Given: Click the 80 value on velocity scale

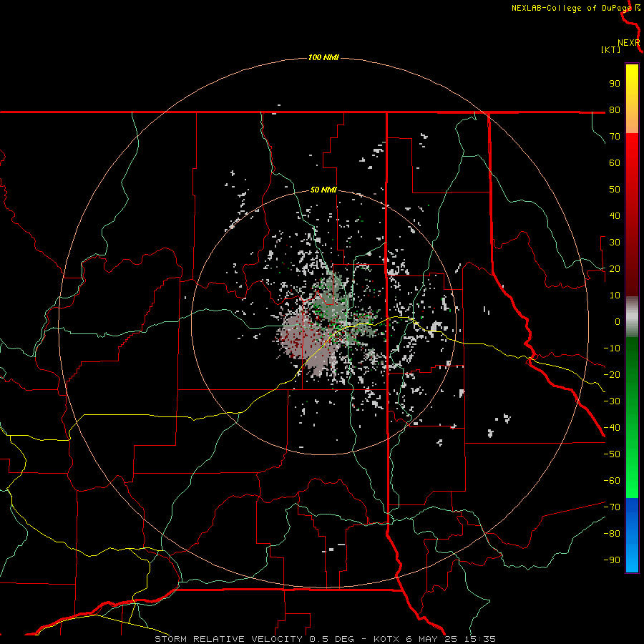Looking at the screenshot, I should click(x=615, y=109).
